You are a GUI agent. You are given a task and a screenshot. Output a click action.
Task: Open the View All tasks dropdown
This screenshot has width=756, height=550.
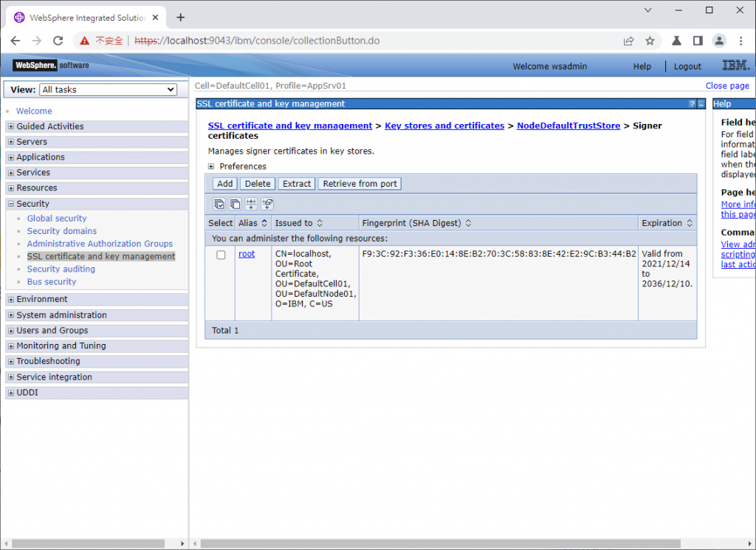click(109, 89)
